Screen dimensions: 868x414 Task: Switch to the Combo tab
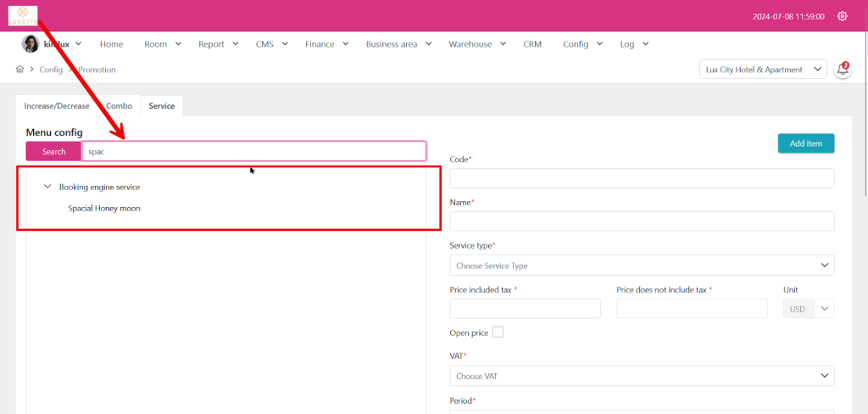[119, 106]
